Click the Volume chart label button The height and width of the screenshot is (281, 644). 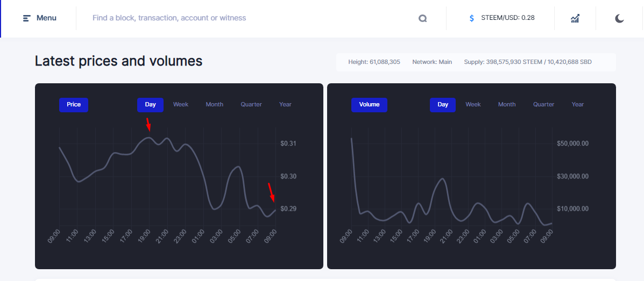coord(369,105)
